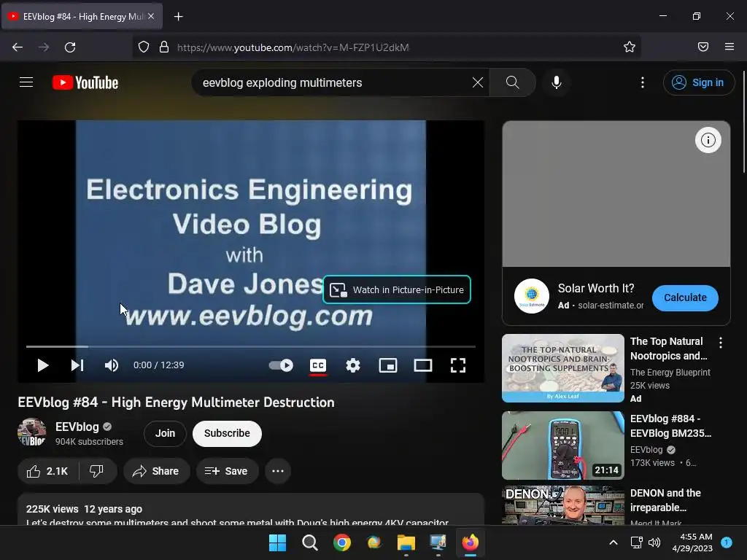Image resolution: width=747 pixels, height=560 pixels.
Task: Play the video
Action: [x=43, y=365]
